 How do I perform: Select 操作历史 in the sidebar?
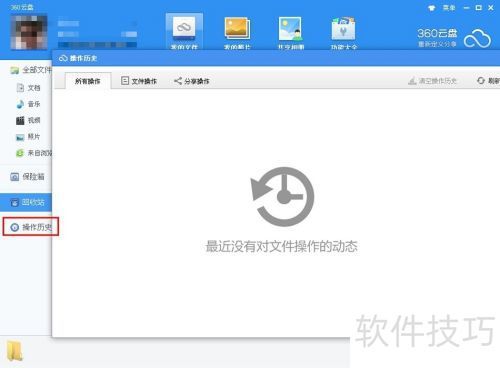[x=31, y=227]
